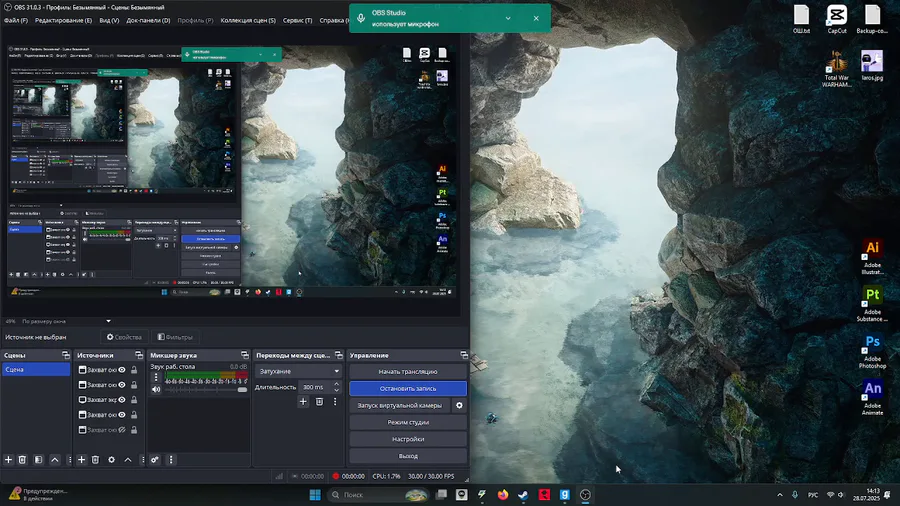Unlock the Захват экрана source

coord(134,399)
